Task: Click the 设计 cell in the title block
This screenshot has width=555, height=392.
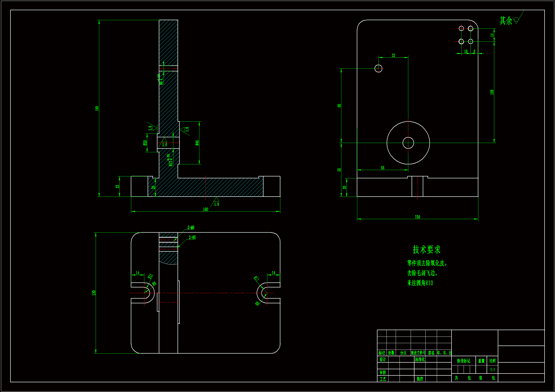Action: (382, 360)
